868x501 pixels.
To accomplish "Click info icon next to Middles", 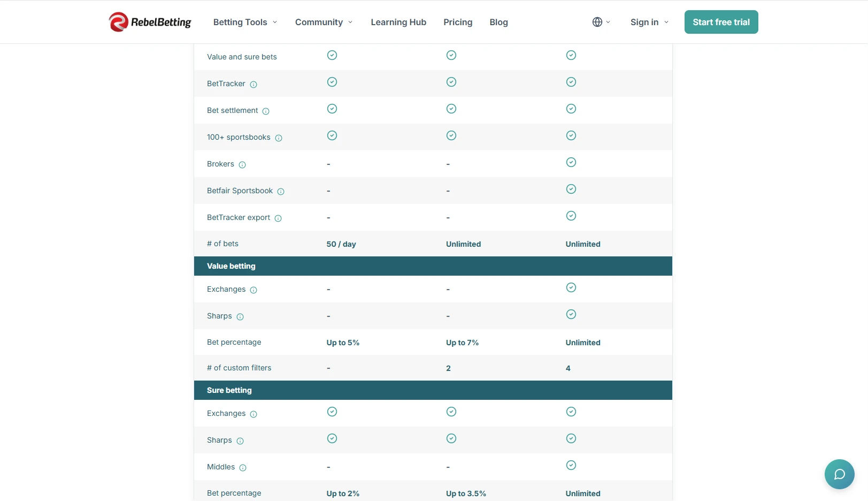I will [243, 468].
